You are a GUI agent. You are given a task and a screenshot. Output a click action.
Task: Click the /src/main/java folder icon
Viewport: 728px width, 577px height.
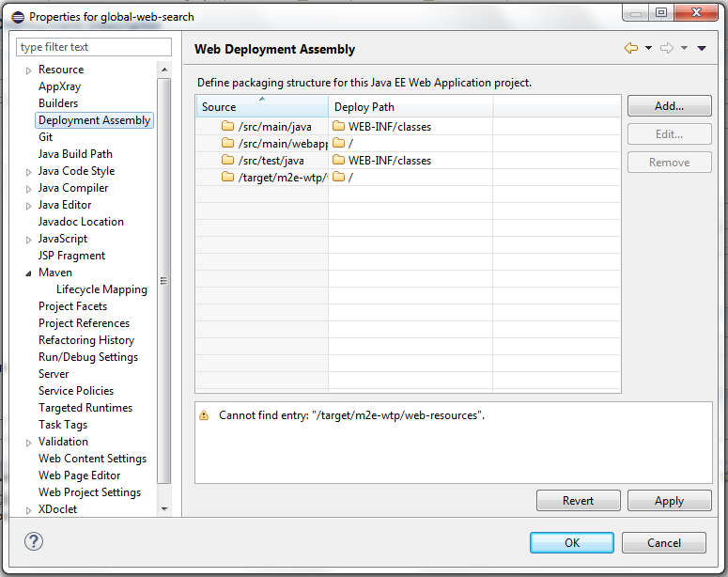pos(227,126)
